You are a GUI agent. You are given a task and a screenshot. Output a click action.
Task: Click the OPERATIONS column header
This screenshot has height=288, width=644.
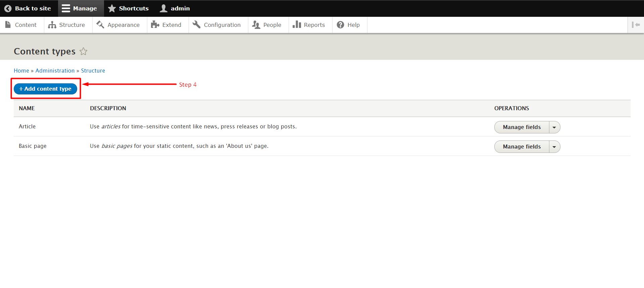point(511,108)
